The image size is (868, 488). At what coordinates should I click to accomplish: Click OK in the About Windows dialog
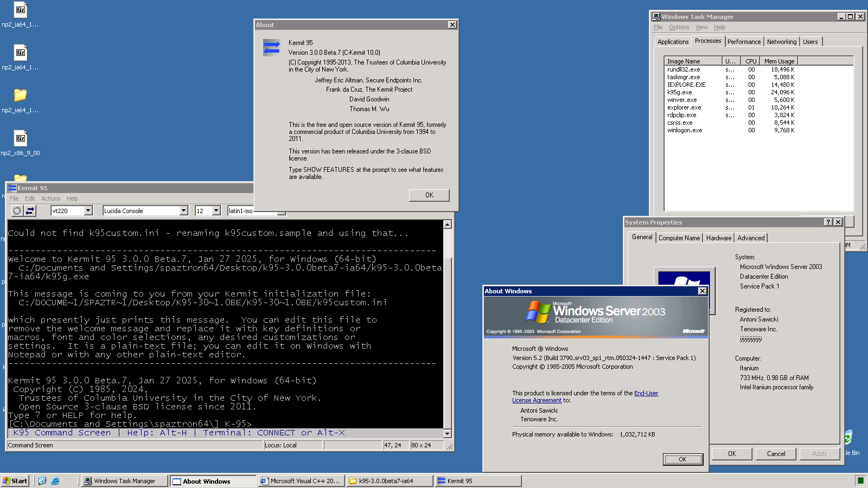[683, 459]
